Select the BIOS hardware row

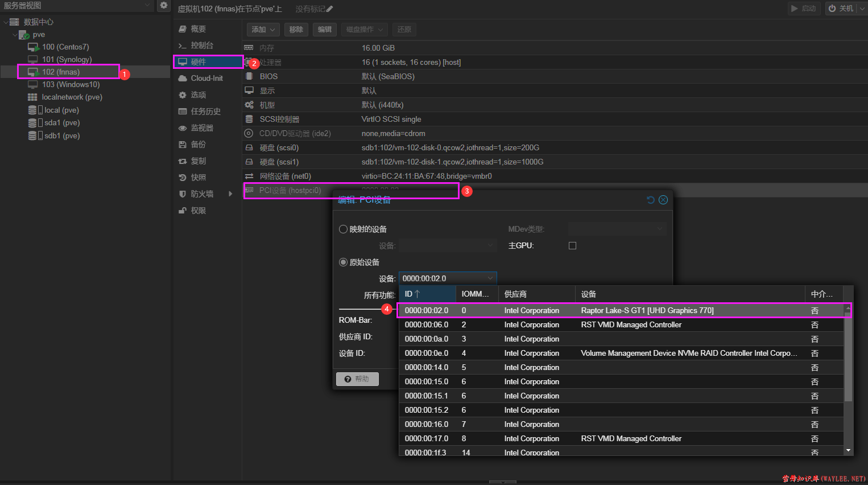(x=555, y=76)
